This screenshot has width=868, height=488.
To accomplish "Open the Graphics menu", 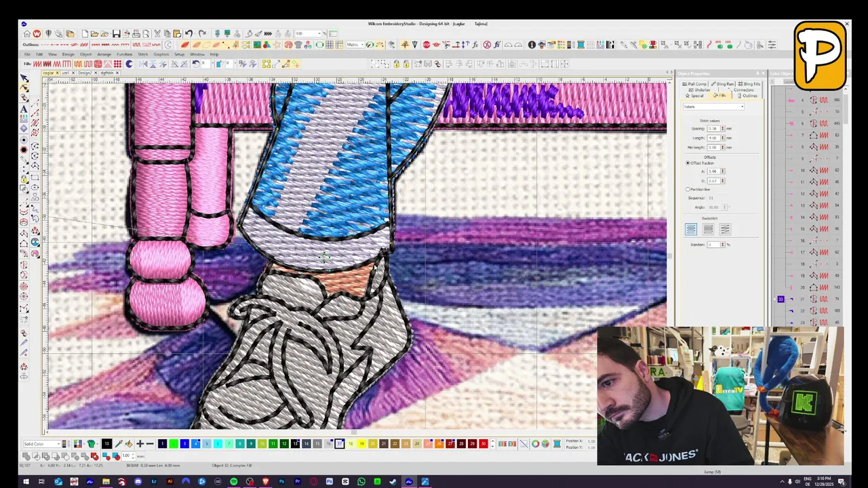I will pos(161,54).
